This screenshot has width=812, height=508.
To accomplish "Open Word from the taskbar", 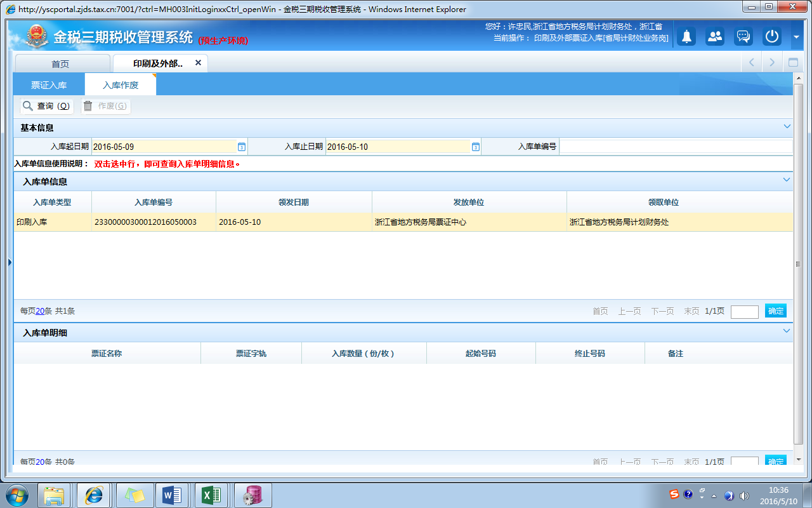I will pos(172,495).
